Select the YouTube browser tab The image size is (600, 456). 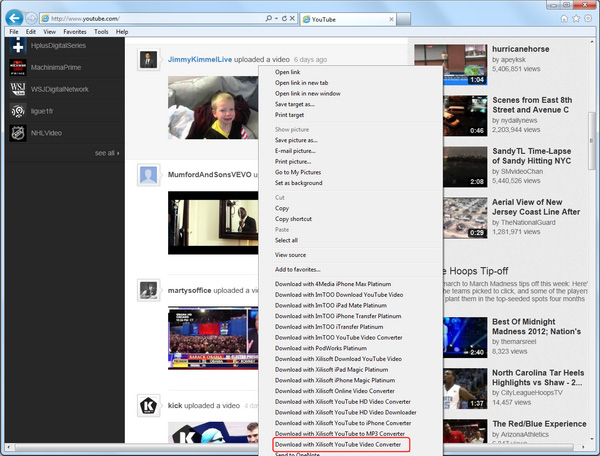(348, 19)
